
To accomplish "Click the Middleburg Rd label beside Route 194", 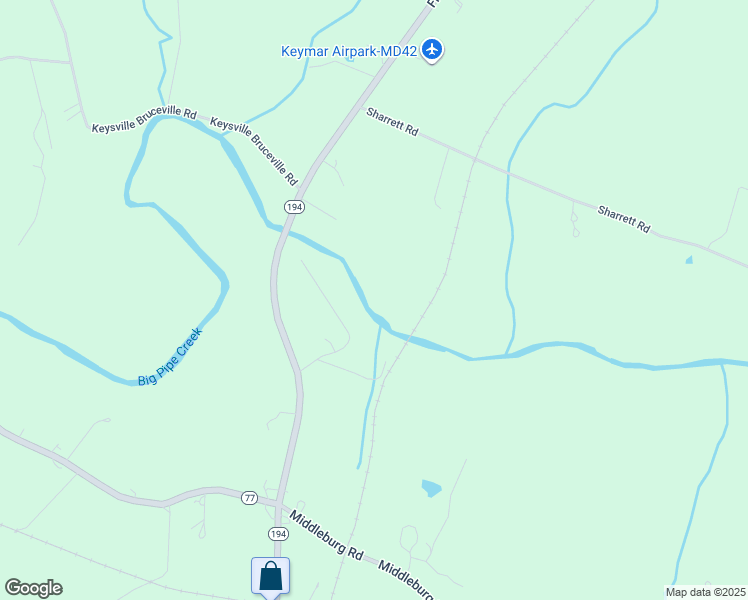I will tap(326, 535).
